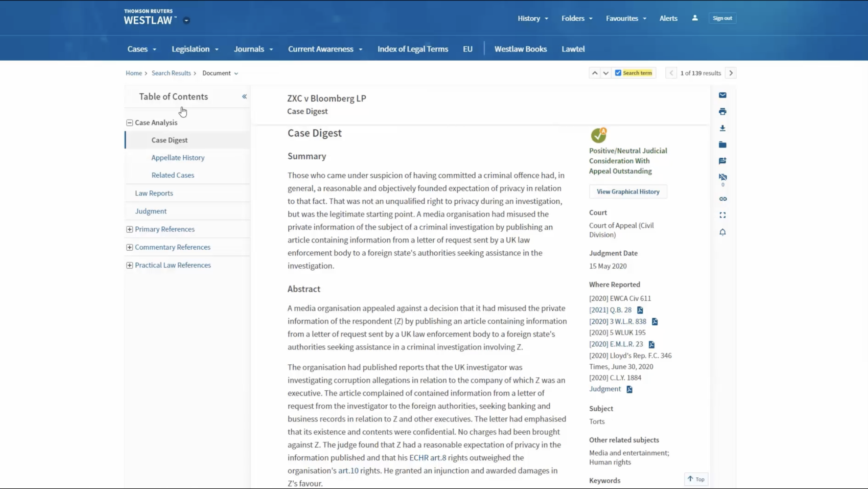Open the Cases dropdown menu
The width and height of the screenshot is (868, 489).
pos(142,49)
